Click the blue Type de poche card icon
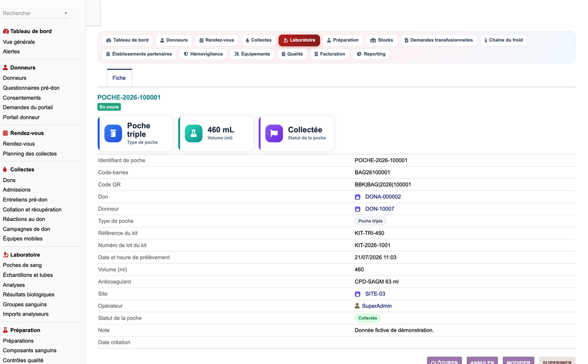The height and width of the screenshot is (364, 588). click(113, 133)
